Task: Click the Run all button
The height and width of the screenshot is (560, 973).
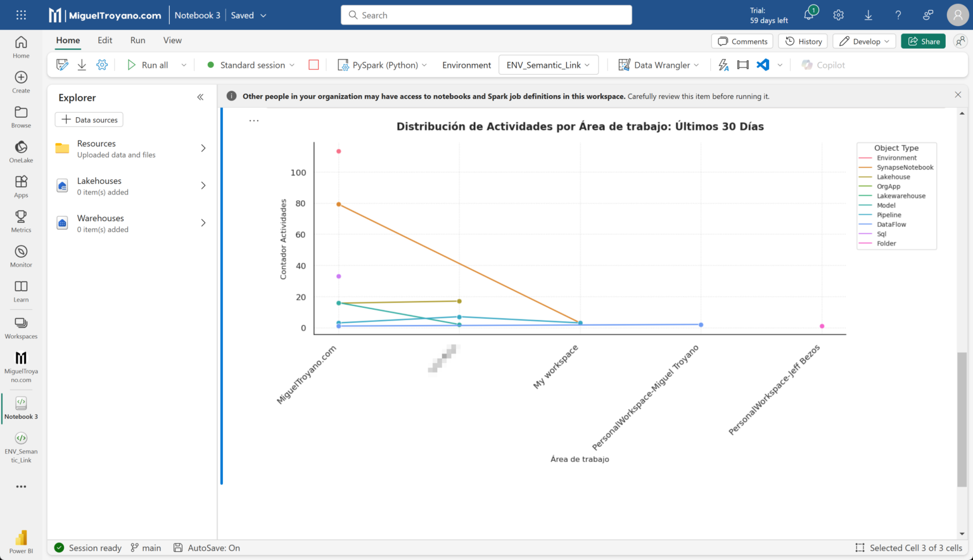Action: [148, 65]
